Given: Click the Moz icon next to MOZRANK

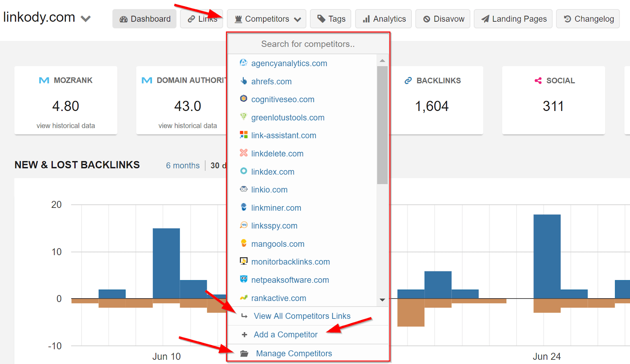Looking at the screenshot, I should pos(44,80).
